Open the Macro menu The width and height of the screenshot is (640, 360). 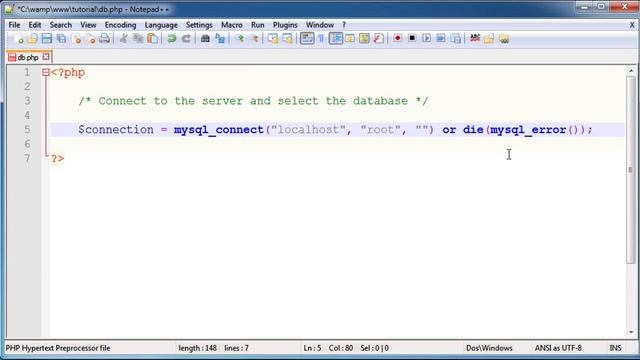point(232,25)
